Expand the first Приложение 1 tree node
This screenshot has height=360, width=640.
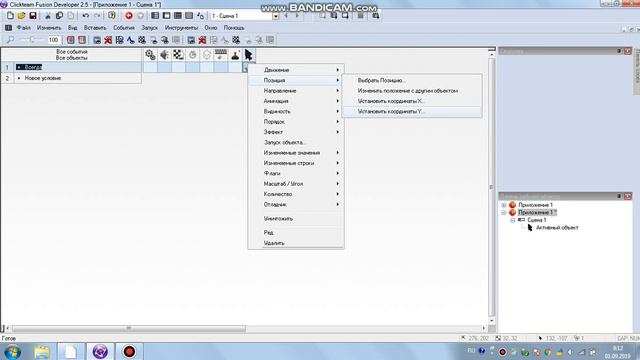(504, 205)
